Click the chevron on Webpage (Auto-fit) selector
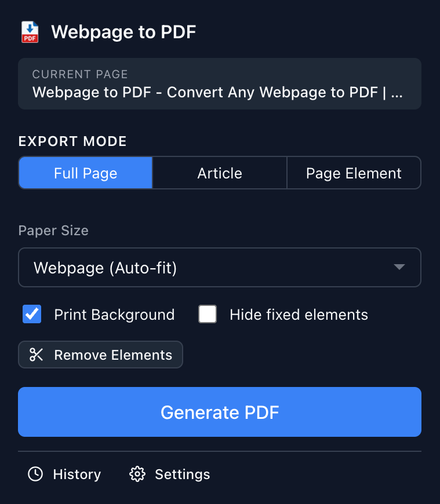Viewport: 440px width, 504px height. pyautogui.click(x=400, y=267)
